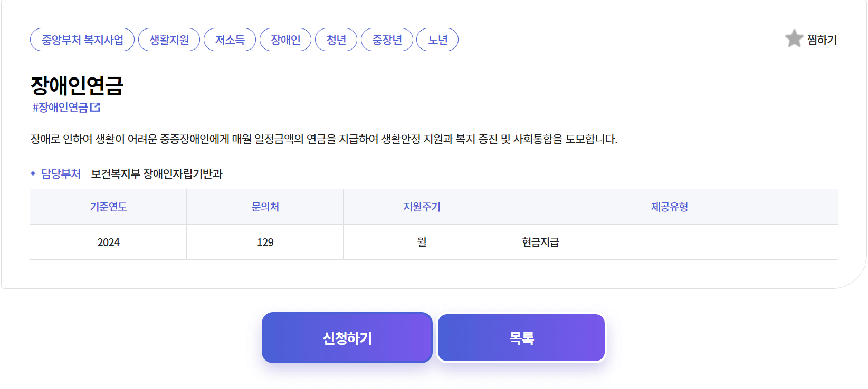
Task: Select the 중앙부처 복지사업 category tag
Action: tap(82, 39)
